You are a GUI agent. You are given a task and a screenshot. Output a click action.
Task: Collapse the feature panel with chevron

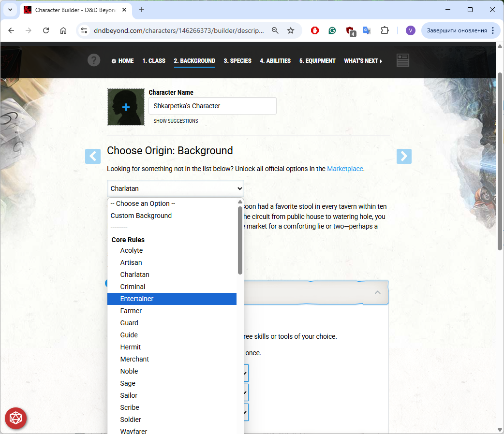(377, 292)
